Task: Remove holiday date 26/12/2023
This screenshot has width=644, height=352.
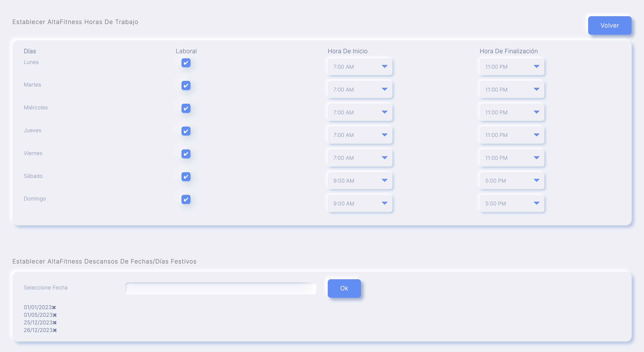Action: click(55, 330)
